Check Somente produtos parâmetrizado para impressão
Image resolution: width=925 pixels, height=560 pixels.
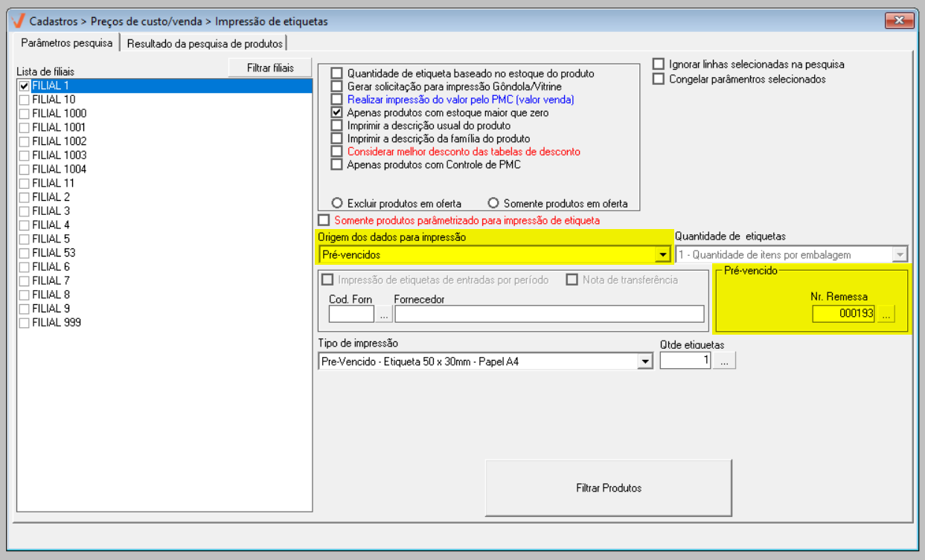tap(323, 220)
